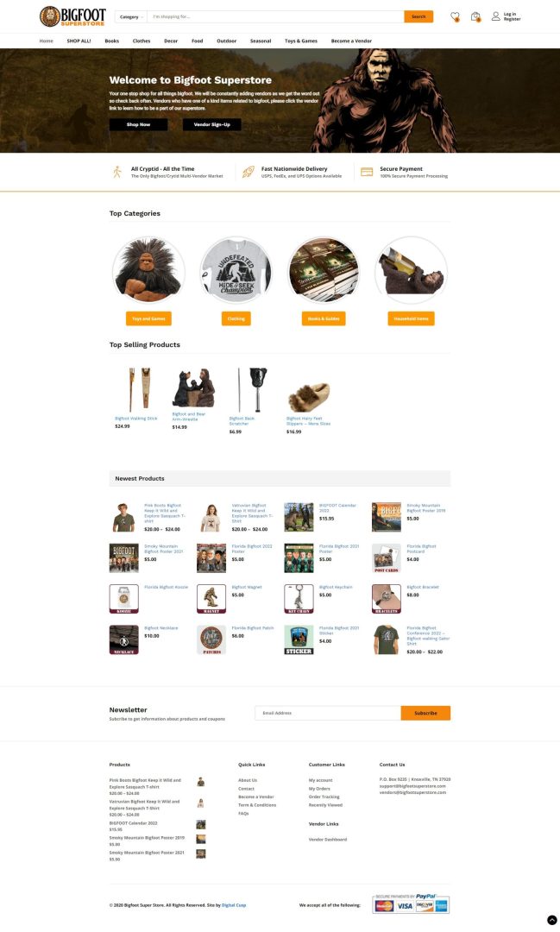Click the walking figure All Cryptid icon
The image size is (560, 932).
[117, 172]
